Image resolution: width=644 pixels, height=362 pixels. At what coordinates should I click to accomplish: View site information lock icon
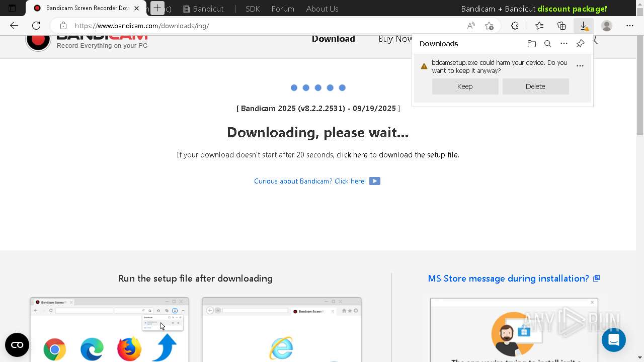pos(63,26)
